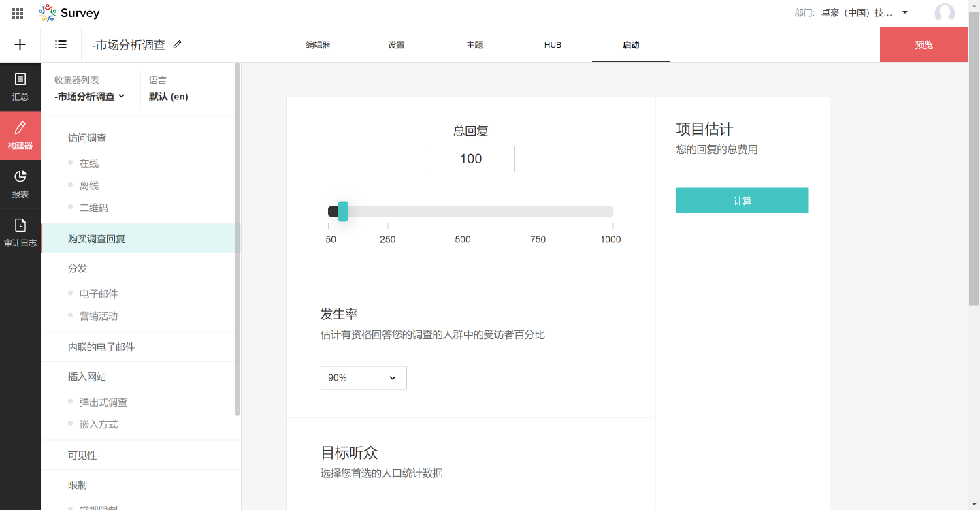The image size is (980, 510).
Task: Open the 电子邮件 distribution option
Action: pyautogui.click(x=99, y=294)
